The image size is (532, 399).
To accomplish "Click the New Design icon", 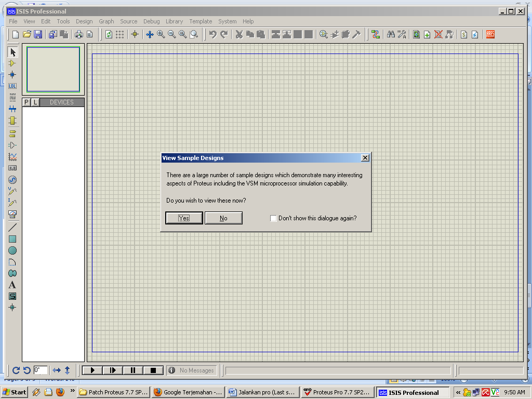I will pos(16,34).
